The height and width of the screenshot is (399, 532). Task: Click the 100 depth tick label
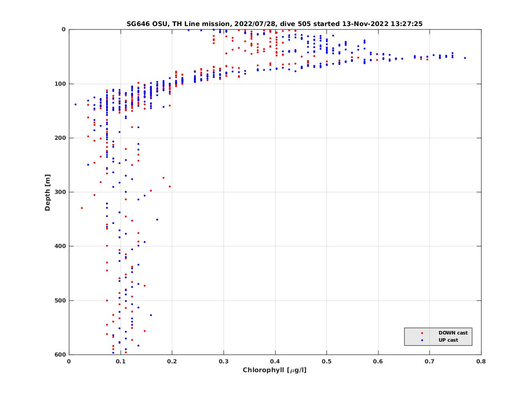click(60, 84)
